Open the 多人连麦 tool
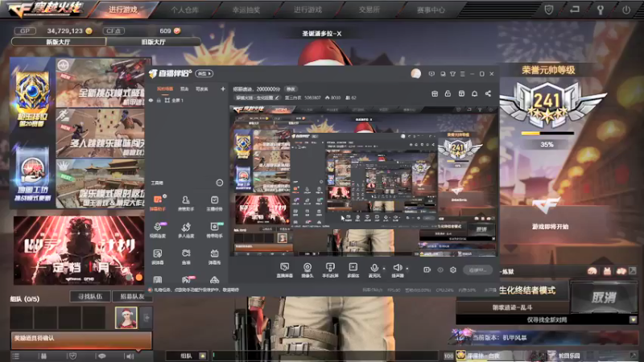The height and width of the screenshot is (362, 644). click(x=186, y=230)
